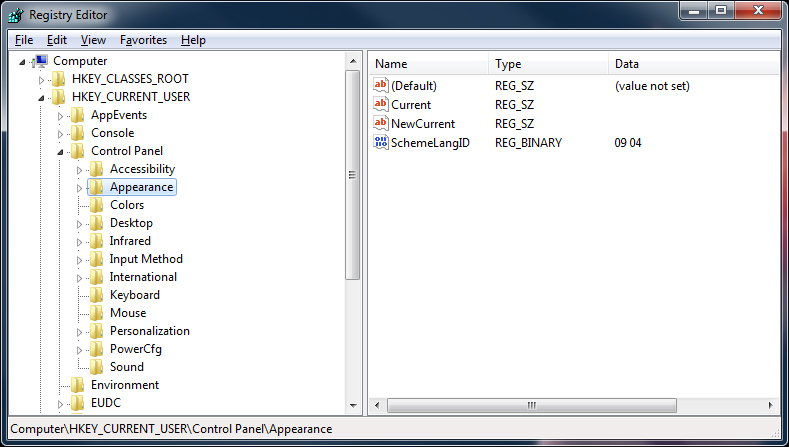Expand the International key

click(80, 278)
